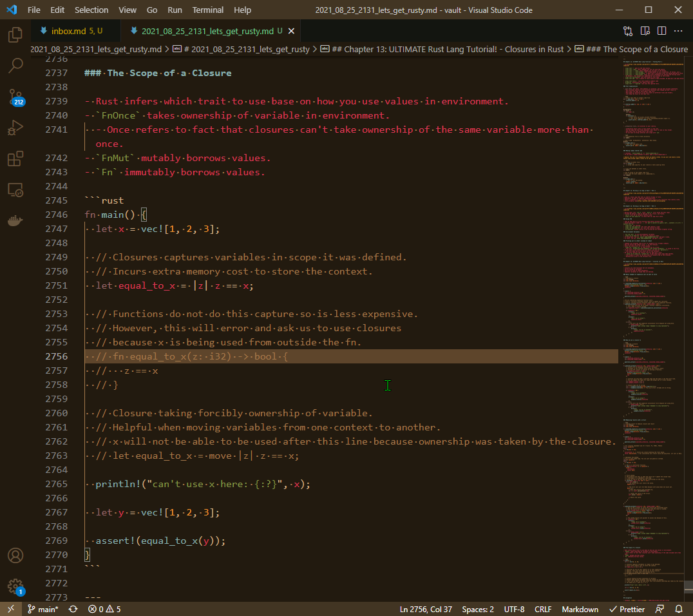Click line number 2746

click(57, 215)
